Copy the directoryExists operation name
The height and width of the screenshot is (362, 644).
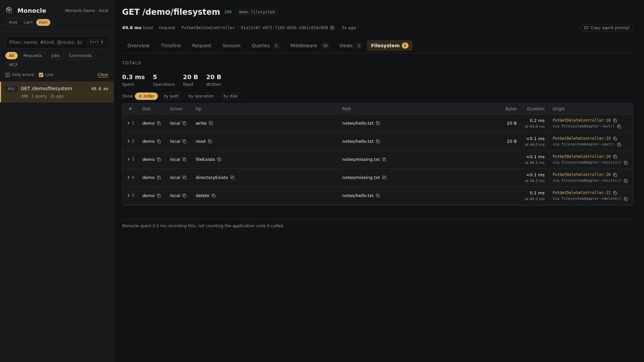point(232,178)
